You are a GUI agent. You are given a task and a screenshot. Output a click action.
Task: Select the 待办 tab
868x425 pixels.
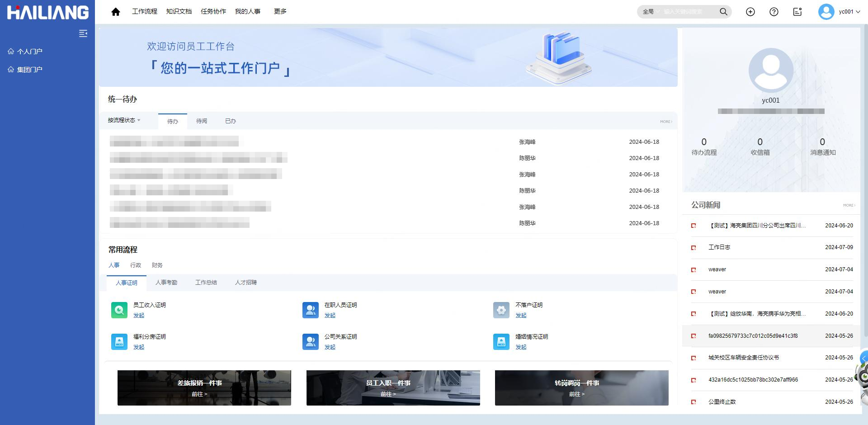pos(173,121)
